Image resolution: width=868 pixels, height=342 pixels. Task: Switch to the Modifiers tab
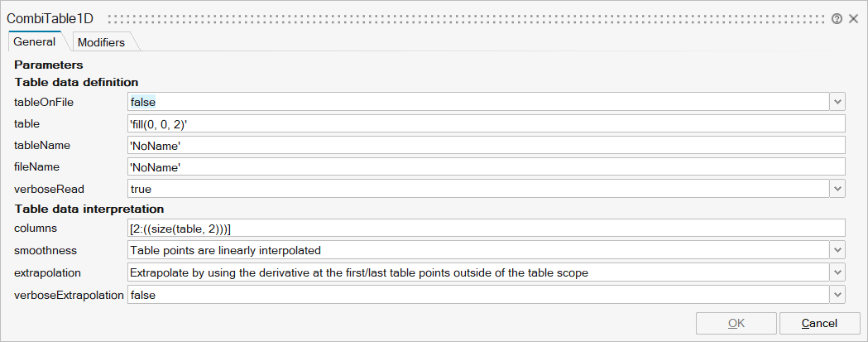tap(101, 42)
